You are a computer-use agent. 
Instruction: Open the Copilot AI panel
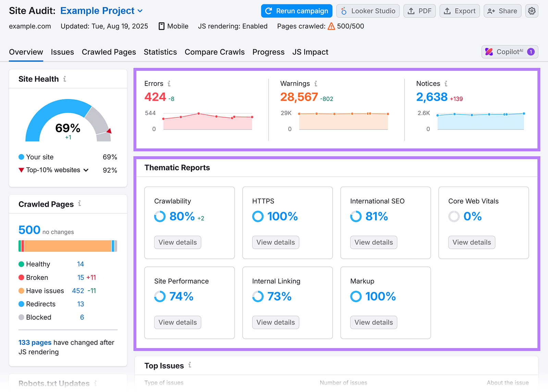click(509, 52)
